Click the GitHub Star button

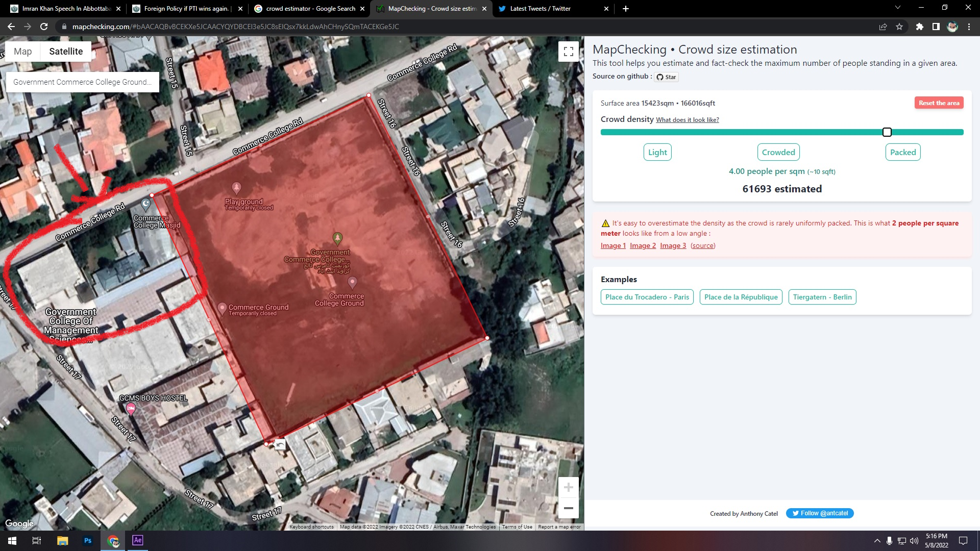[x=666, y=77]
